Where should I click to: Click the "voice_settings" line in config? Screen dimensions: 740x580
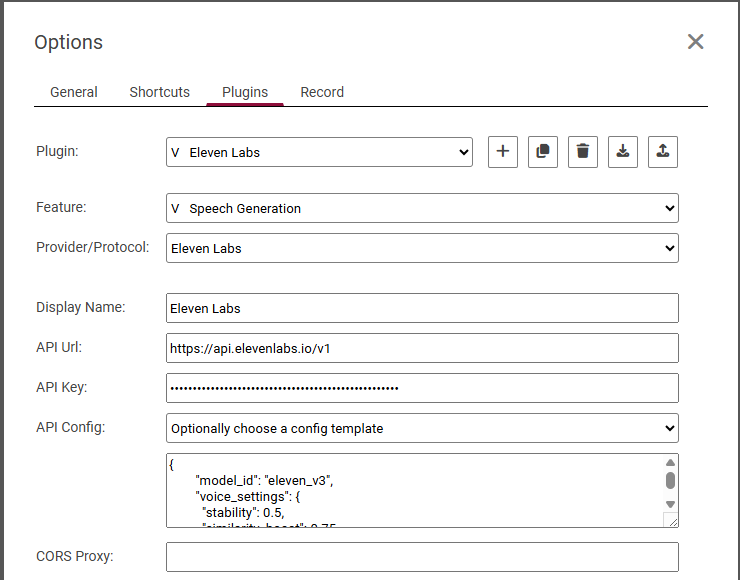(248, 496)
